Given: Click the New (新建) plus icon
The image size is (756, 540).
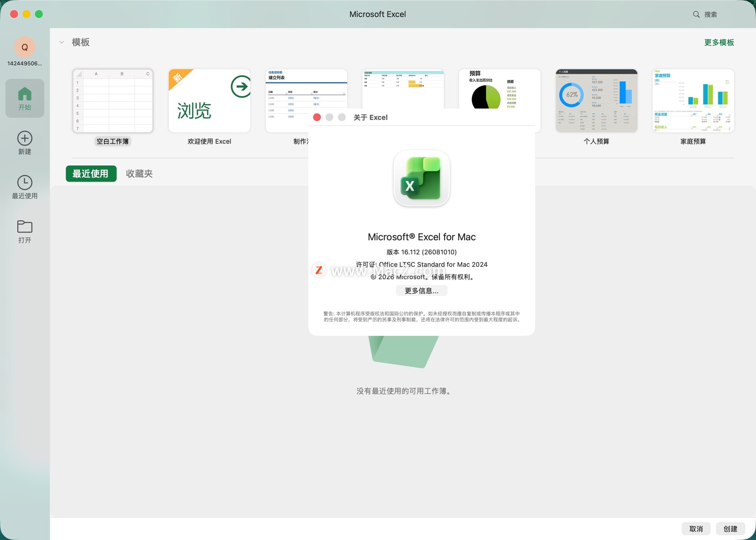Looking at the screenshot, I should (25, 138).
